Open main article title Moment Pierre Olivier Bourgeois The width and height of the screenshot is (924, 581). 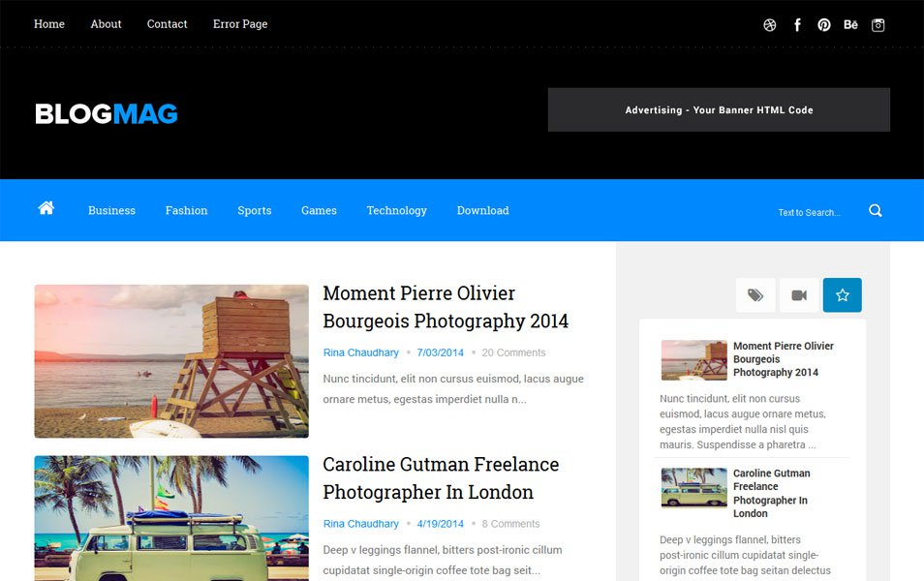(446, 307)
